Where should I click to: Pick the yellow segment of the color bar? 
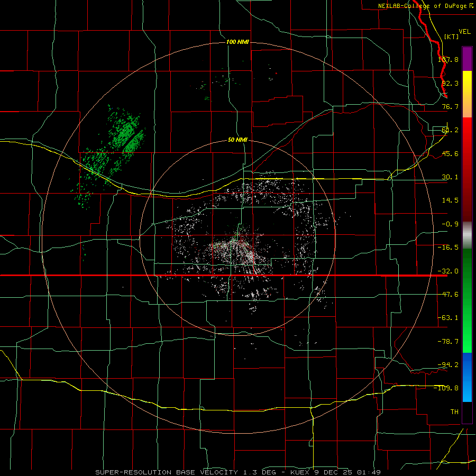pyautogui.click(x=467, y=94)
